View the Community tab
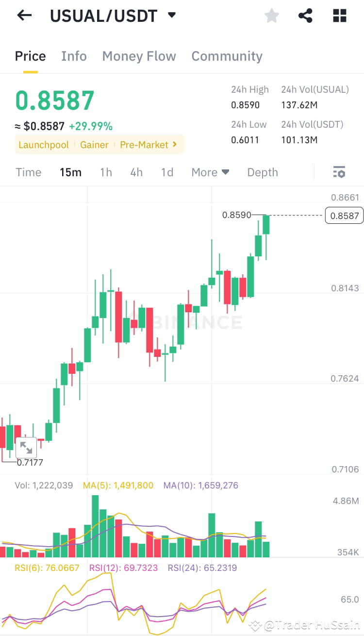The height and width of the screenshot is (636, 364). point(227,56)
